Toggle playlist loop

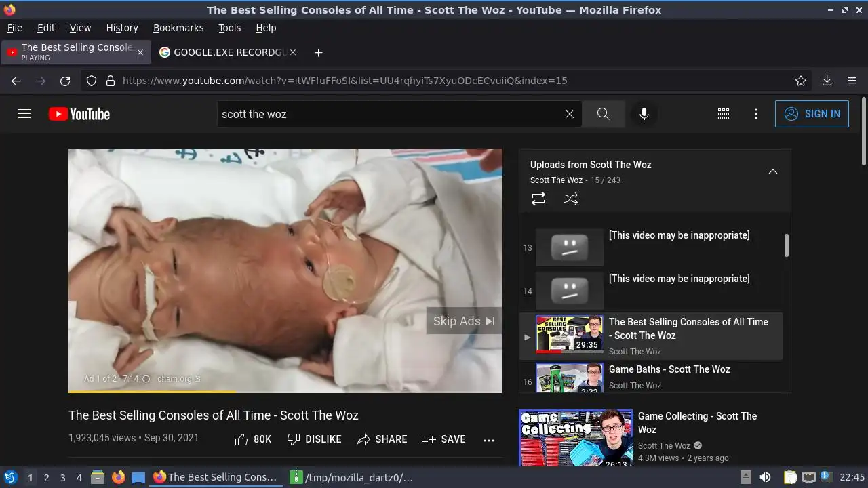[x=538, y=199]
